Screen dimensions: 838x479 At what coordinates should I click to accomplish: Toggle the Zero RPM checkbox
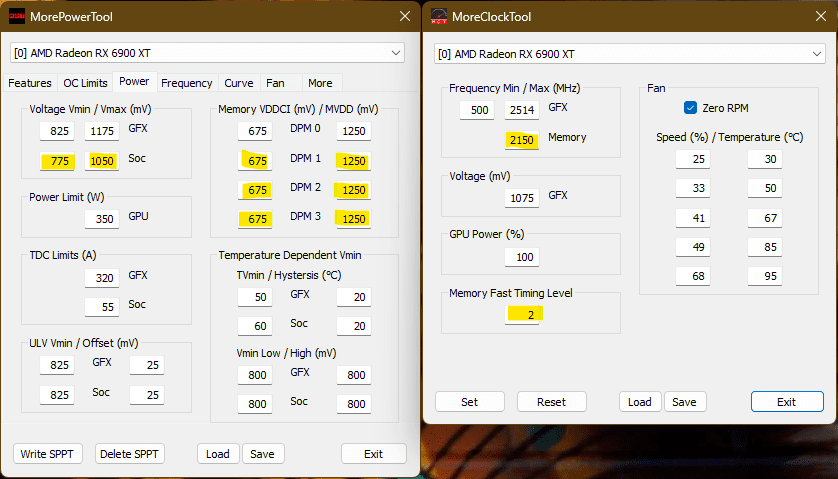(690, 107)
